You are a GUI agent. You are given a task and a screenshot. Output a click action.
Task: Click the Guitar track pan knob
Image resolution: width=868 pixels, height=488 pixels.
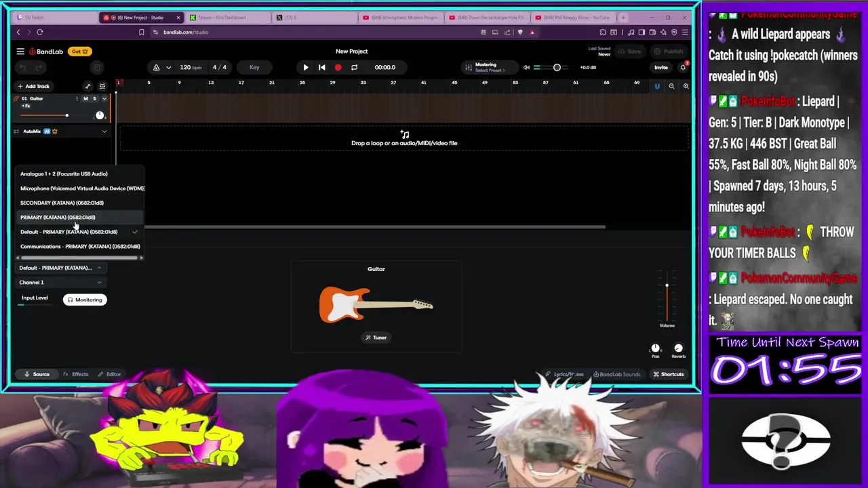click(x=100, y=115)
